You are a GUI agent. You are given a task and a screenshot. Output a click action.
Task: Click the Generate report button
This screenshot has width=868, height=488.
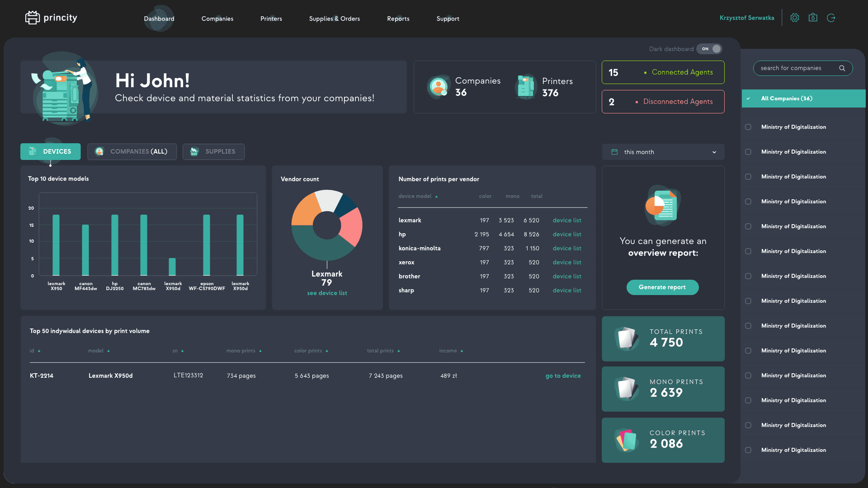662,287
